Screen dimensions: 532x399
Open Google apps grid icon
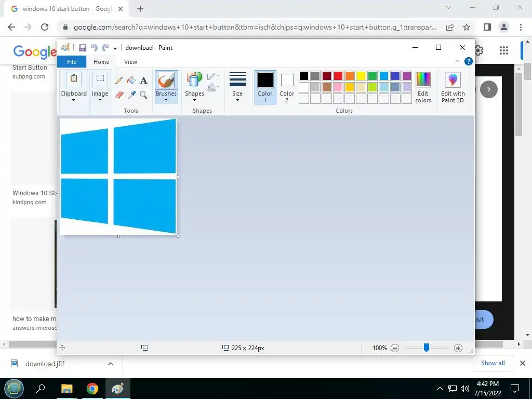pyautogui.click(x=504, y=50)
